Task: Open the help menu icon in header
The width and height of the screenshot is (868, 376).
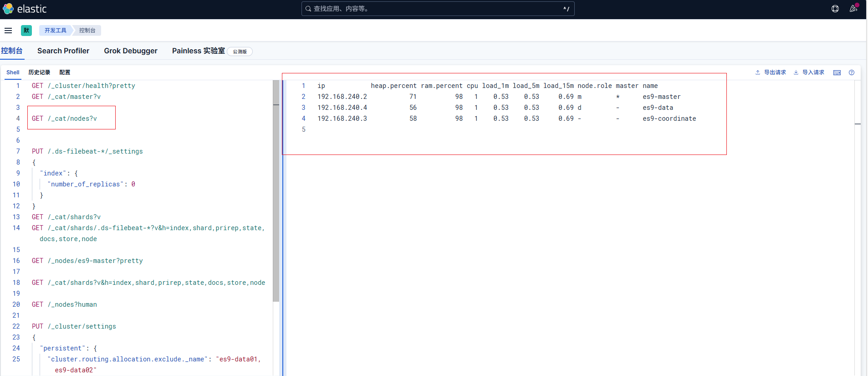Action: (835, 9)
